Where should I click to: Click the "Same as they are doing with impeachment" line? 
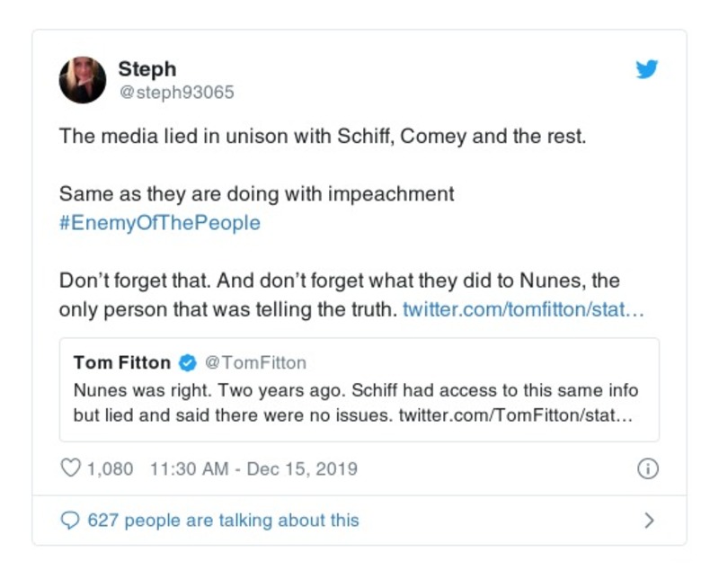[x=256, y=194]
